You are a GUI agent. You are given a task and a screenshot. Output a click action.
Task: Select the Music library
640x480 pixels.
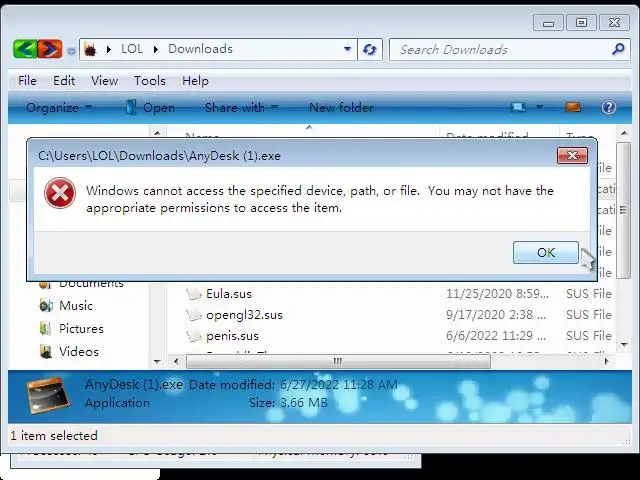pyautogui.click(x=76, y=306)
